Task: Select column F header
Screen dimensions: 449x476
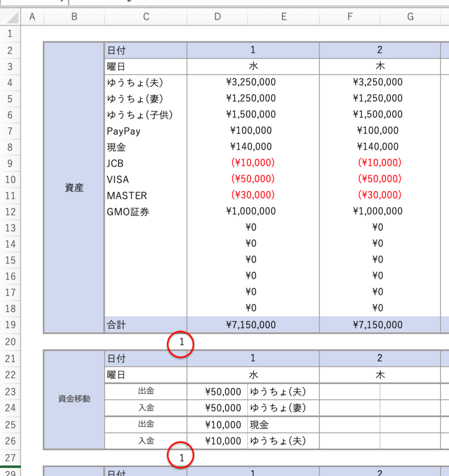Action: [x=349, y=17]
